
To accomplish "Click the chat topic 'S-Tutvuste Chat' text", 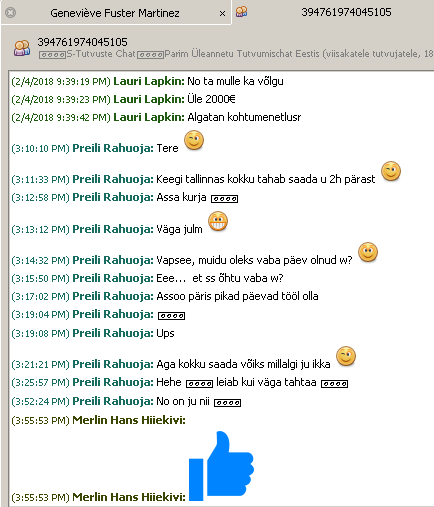I will [x=101, y=54].
